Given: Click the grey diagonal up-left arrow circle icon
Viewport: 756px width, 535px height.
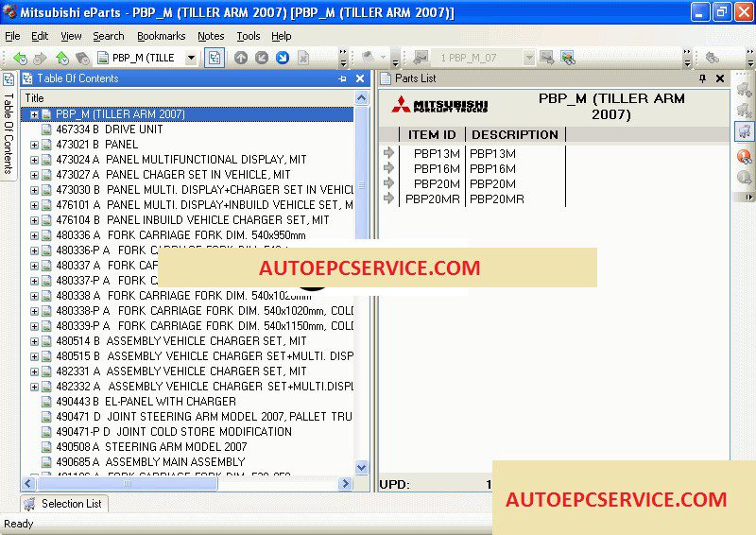Looking at the screenshot, I should pos(262,59).
